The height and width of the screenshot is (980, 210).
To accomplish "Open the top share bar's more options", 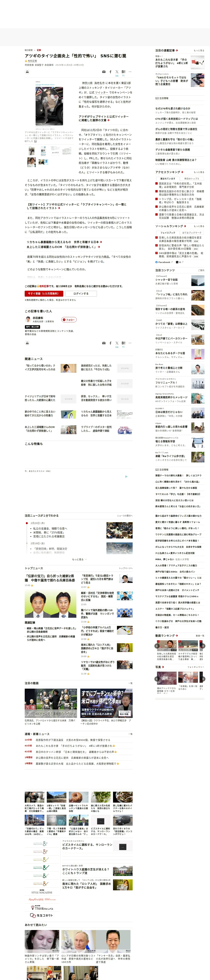I will pyautogui.click(x=130, y=72).
